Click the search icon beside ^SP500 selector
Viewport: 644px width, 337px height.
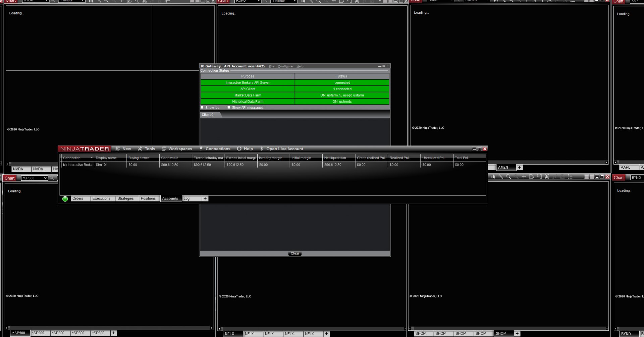tap(52, 178)
